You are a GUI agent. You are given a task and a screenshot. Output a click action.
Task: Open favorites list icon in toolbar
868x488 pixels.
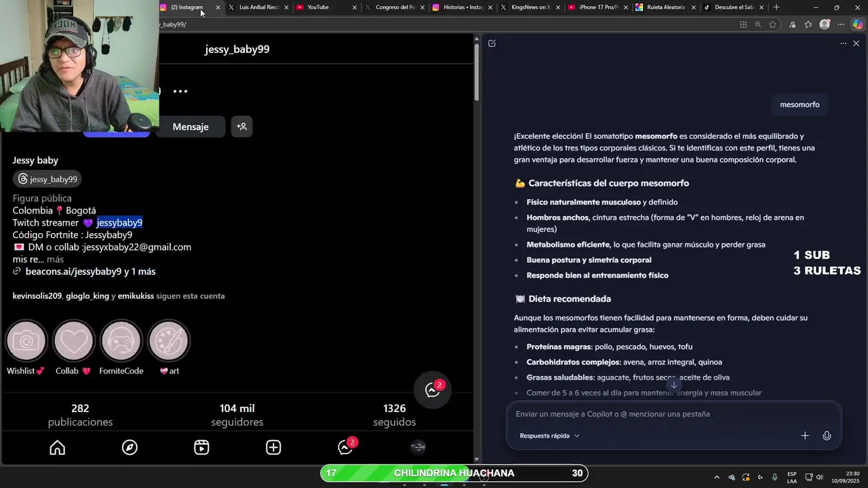(808, 24)
